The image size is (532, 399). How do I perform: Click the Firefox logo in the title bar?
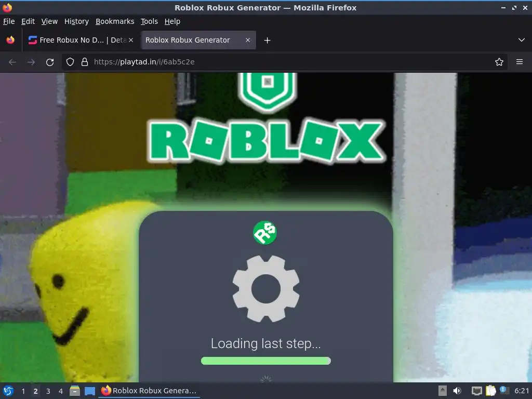coord(7,7)
